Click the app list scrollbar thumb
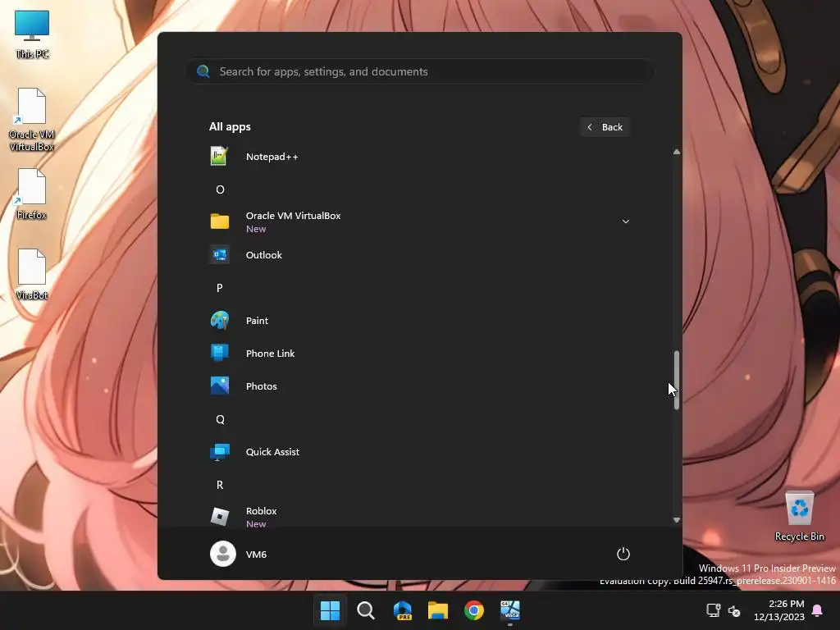Image resolution: width=840 pixels, height=630 pixels. (677, 381)
